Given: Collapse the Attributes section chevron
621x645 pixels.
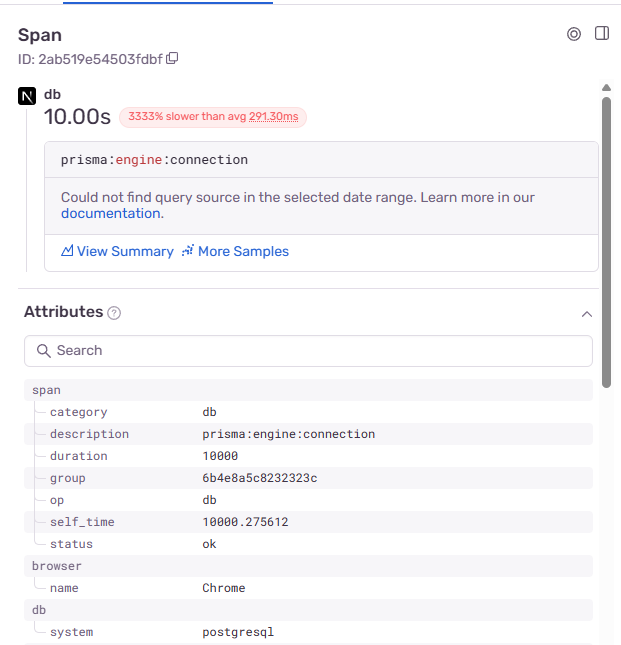Looking at the screenshot, I should coord(587,314).
